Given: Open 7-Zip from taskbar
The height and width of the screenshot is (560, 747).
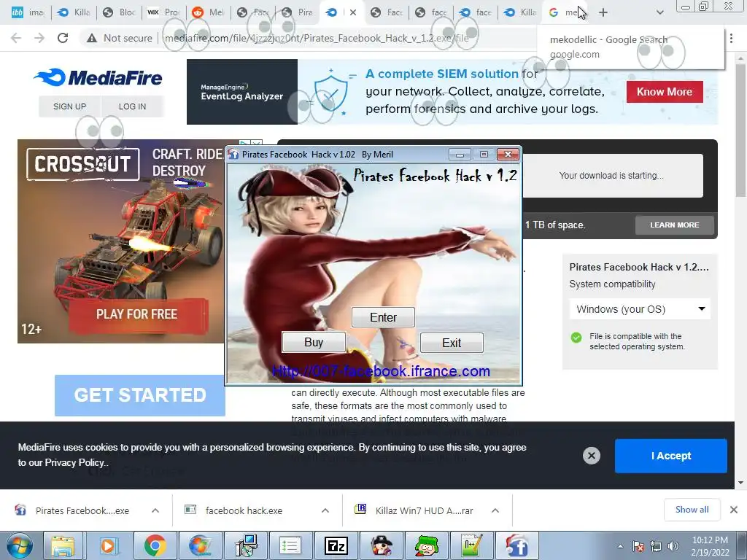Looking at the screenshot, I should (336, 545).
